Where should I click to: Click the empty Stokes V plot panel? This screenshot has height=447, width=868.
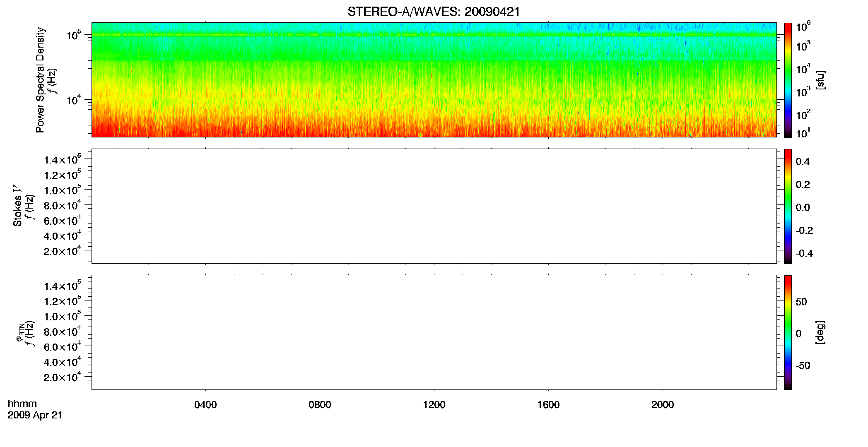click(434, 206)
